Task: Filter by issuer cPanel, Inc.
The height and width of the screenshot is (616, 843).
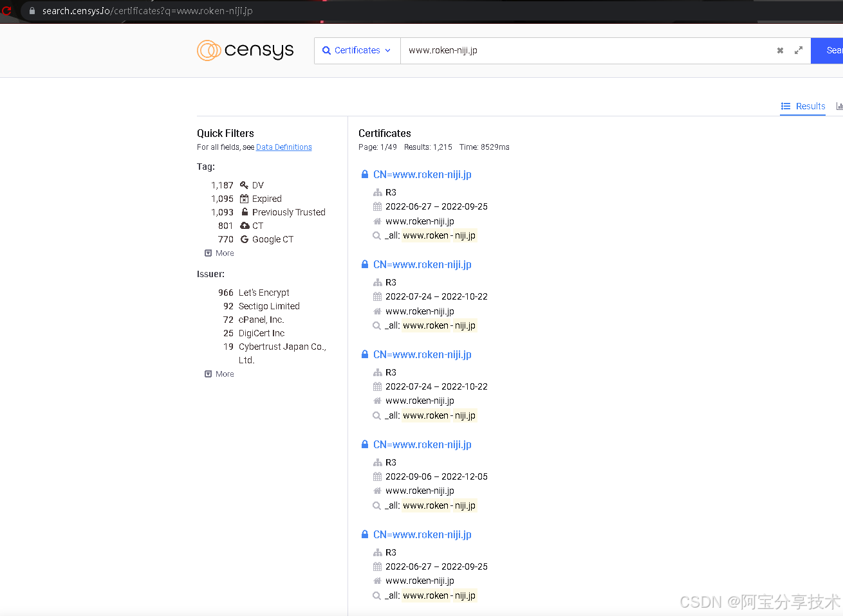Action: point(261,320)
